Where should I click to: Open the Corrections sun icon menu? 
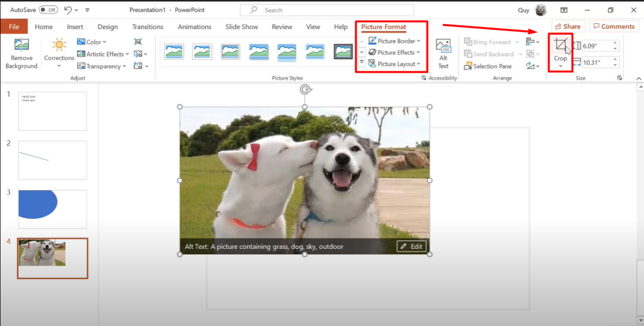[x=59, y=45]
